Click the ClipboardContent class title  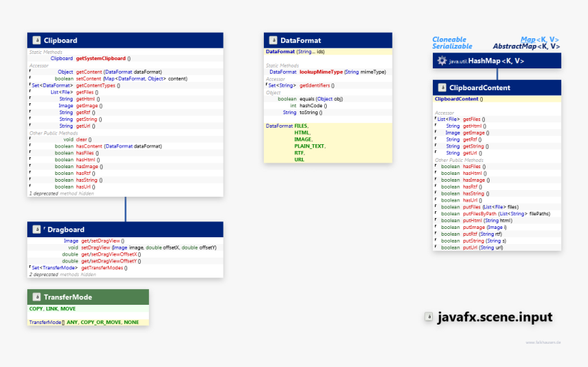tap(479, 87)
